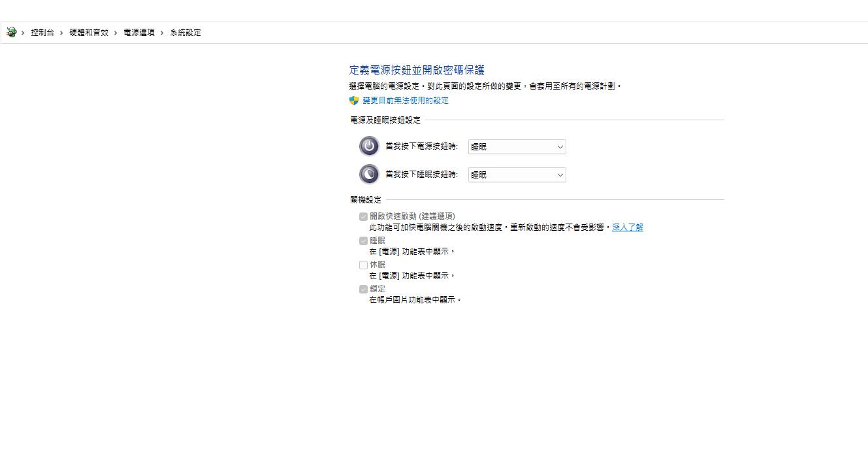Click the chevron on the second 睡眠 combo box
The image size is (868, 453).
click(560, 175)
